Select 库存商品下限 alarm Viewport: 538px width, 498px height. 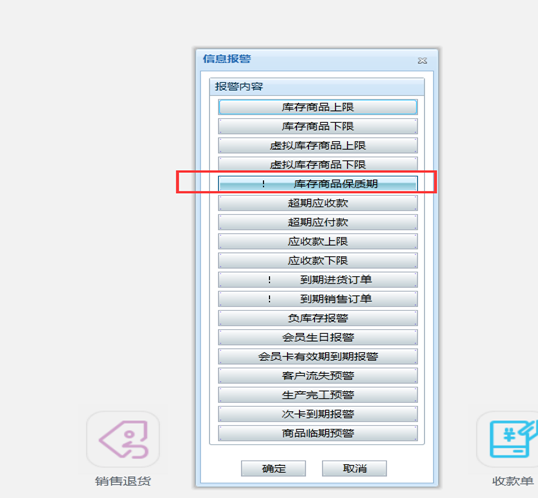pos(318,126)
